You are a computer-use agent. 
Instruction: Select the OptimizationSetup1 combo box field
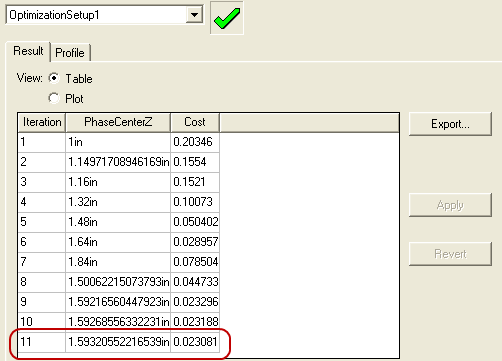click(104, 15)
